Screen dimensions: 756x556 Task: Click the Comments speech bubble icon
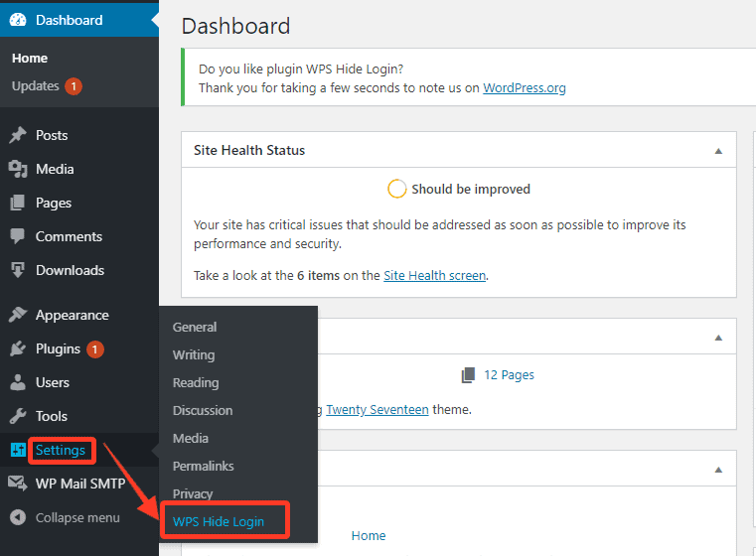(x=18, y=236)
